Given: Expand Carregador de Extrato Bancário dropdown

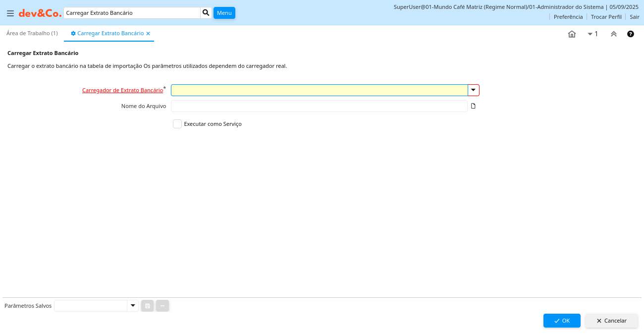Looking at the screenshot, I should 474,90.
